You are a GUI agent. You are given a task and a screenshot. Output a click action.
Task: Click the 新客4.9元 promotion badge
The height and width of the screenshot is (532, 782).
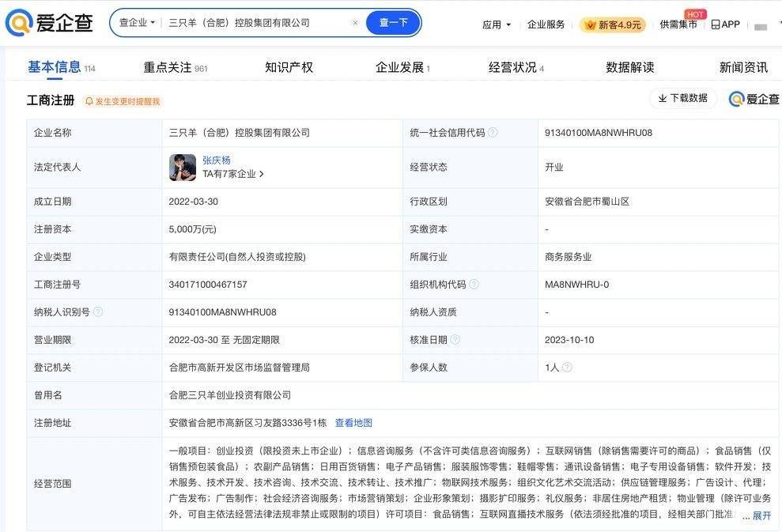613,25
